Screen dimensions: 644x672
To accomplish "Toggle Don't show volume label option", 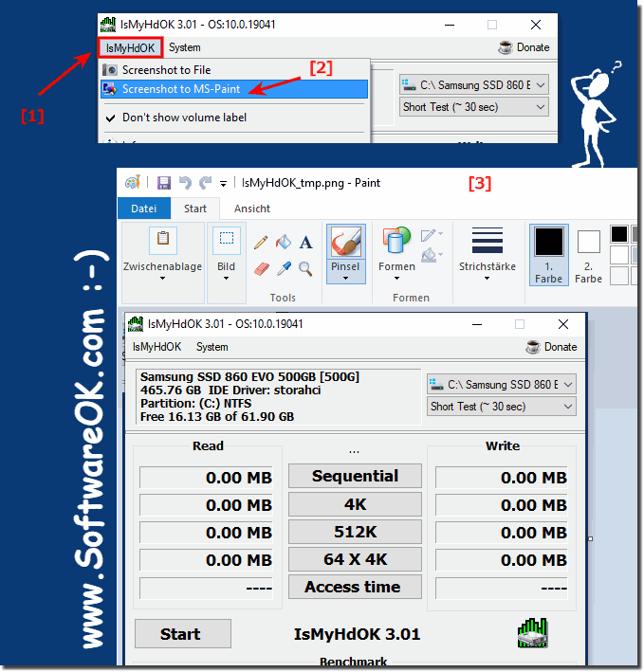I will (234, 118).
